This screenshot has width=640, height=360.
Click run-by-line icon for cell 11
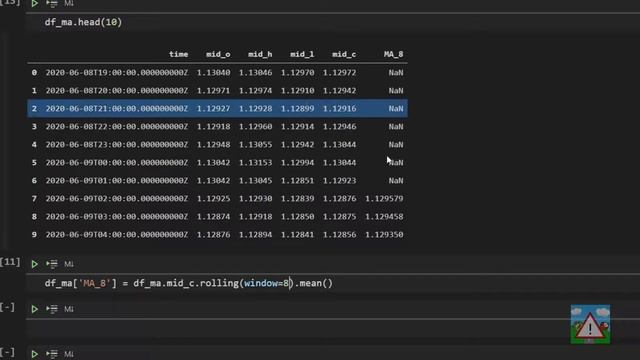(x=51, y=264)
